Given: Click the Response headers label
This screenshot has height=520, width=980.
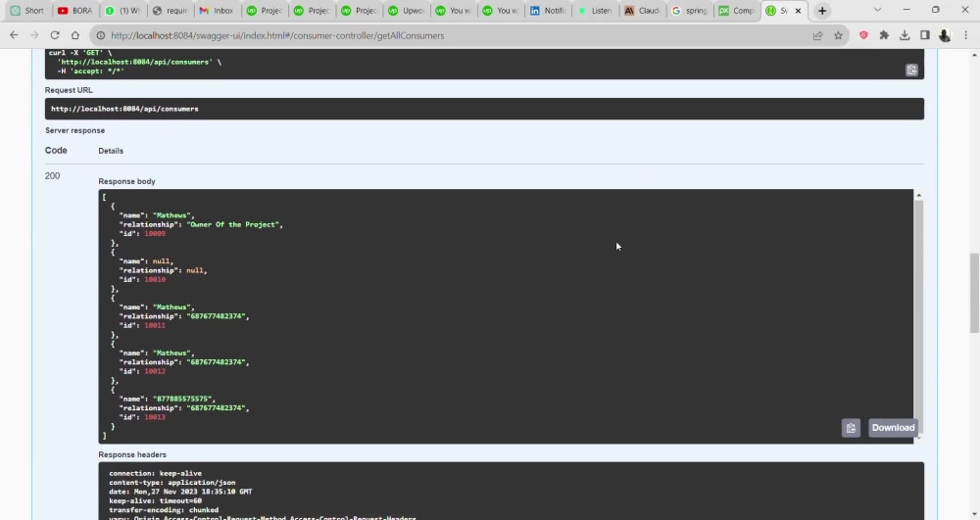Looking at the screenshot, I should point(132,454).
